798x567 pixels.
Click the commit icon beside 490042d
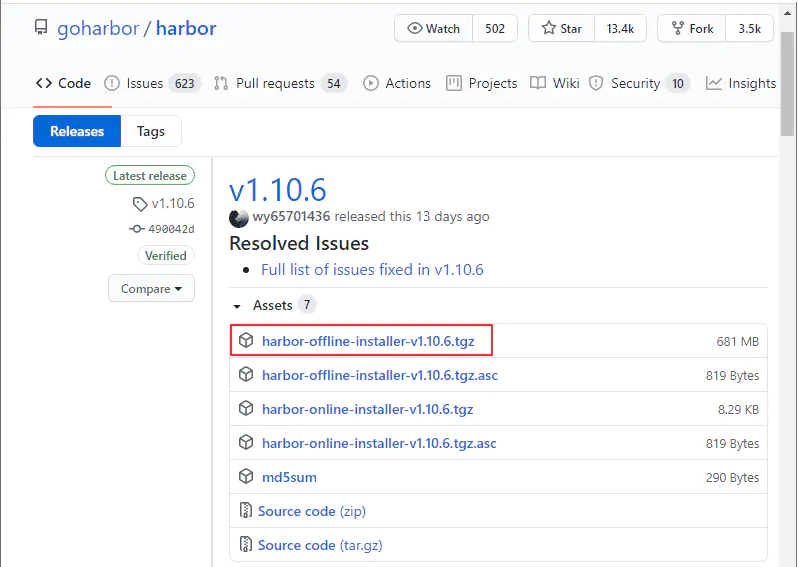[x=136, y=229]
